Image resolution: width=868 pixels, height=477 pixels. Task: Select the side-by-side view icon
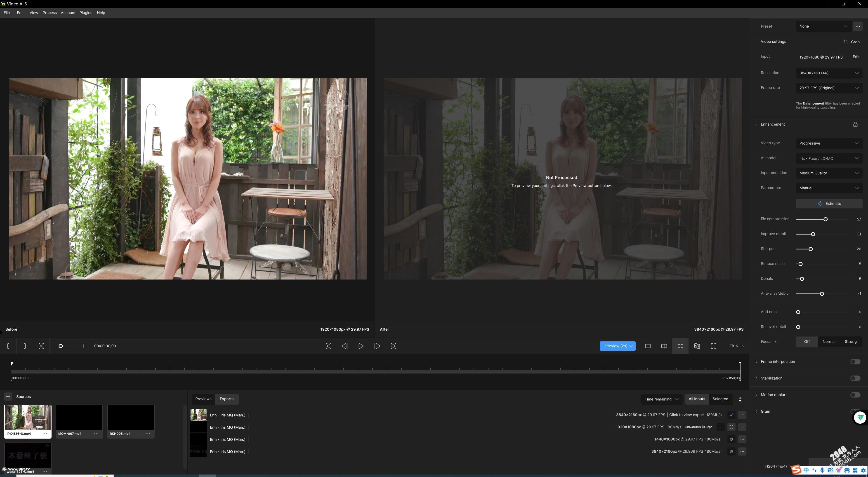(680, 346)
